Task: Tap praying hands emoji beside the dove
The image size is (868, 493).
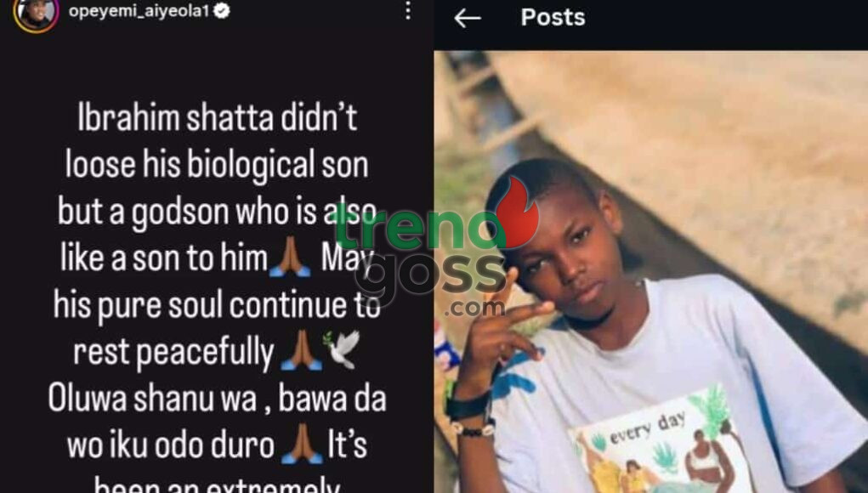Action: point(301,351)
